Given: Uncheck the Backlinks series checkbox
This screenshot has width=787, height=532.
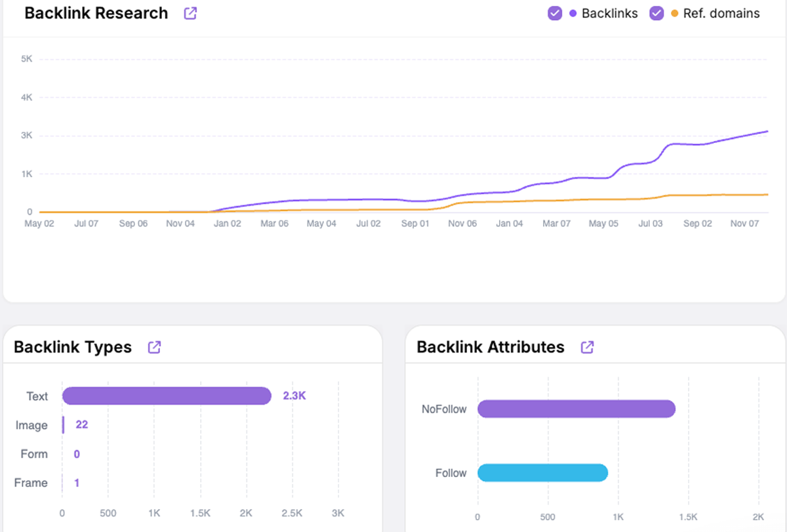Looking at the screenshot, I should [x=555, y=13].
